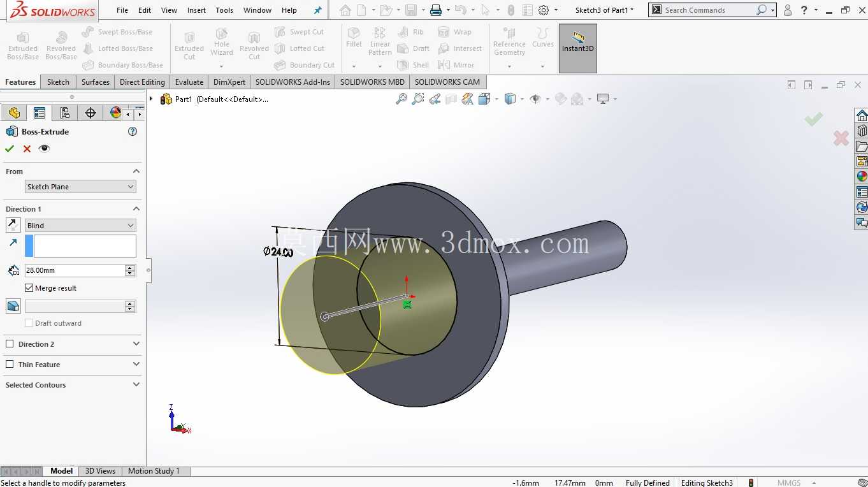The width and height of the screenshot is (868, 487).
Task: Open Sketch Plane From dropdown
Action: pyautogui.click(x=80, y=187)
